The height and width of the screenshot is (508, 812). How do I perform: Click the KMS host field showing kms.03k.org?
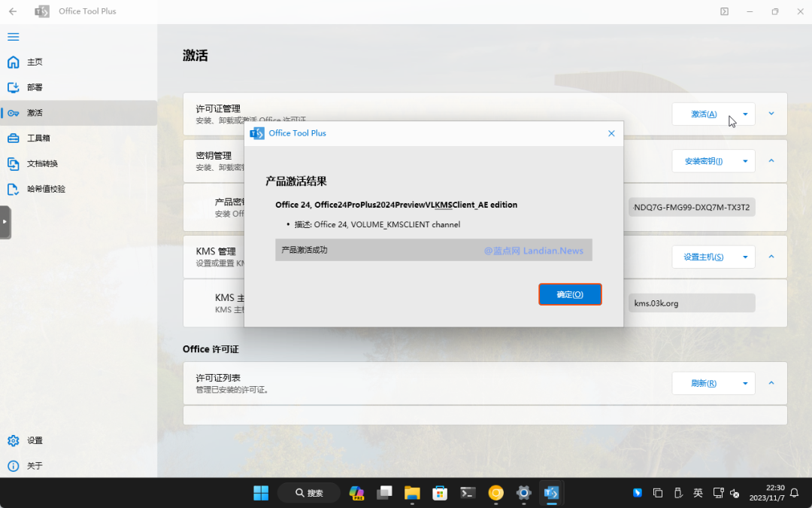pos(691,303)
